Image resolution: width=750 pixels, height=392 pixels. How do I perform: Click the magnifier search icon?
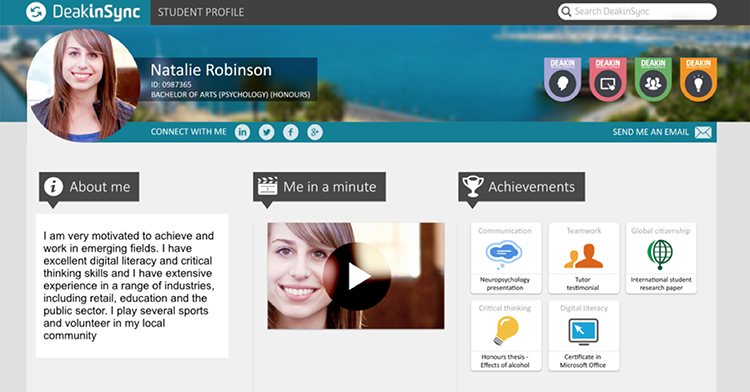coord(566,11)
